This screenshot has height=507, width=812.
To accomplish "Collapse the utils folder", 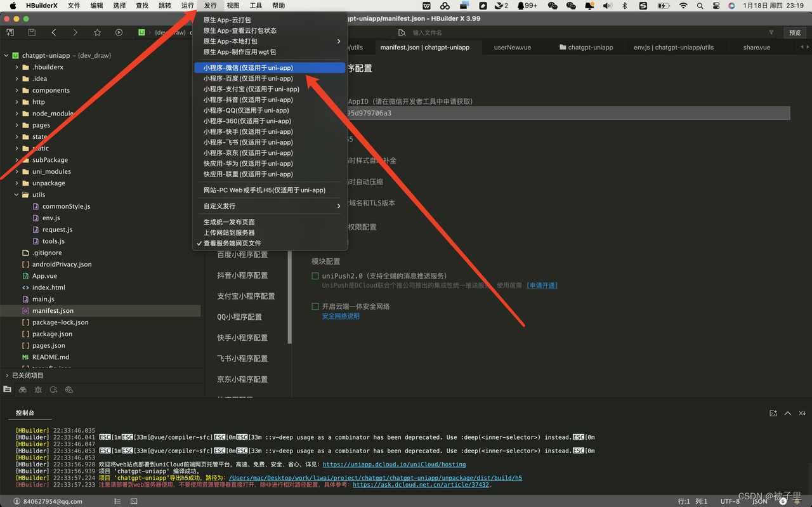I will 17,195.
